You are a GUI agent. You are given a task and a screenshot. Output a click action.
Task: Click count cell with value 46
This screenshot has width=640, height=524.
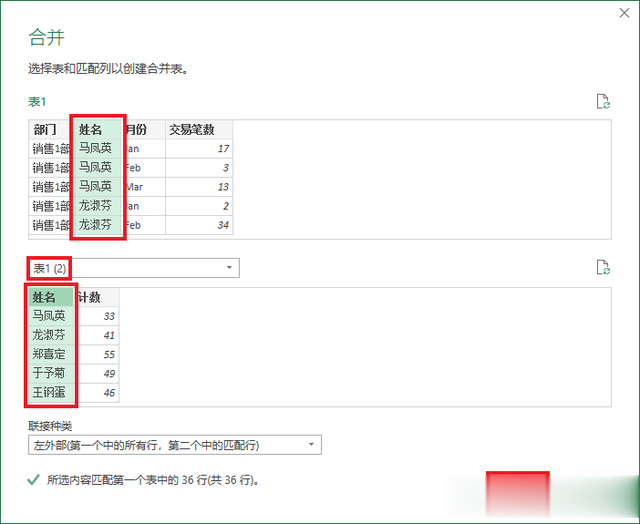pos(96,392)
